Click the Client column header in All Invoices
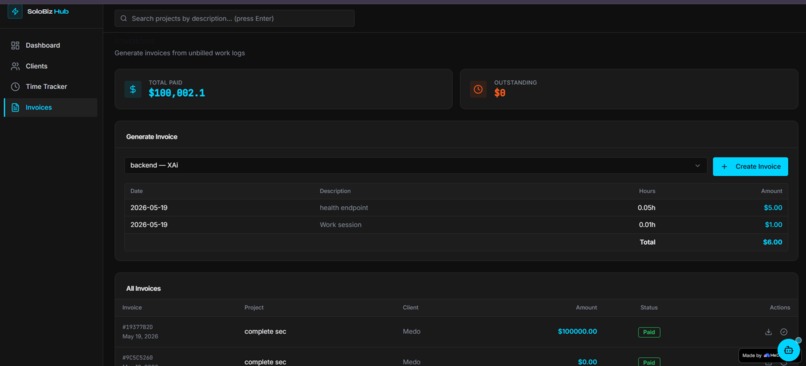 [411, 307]
